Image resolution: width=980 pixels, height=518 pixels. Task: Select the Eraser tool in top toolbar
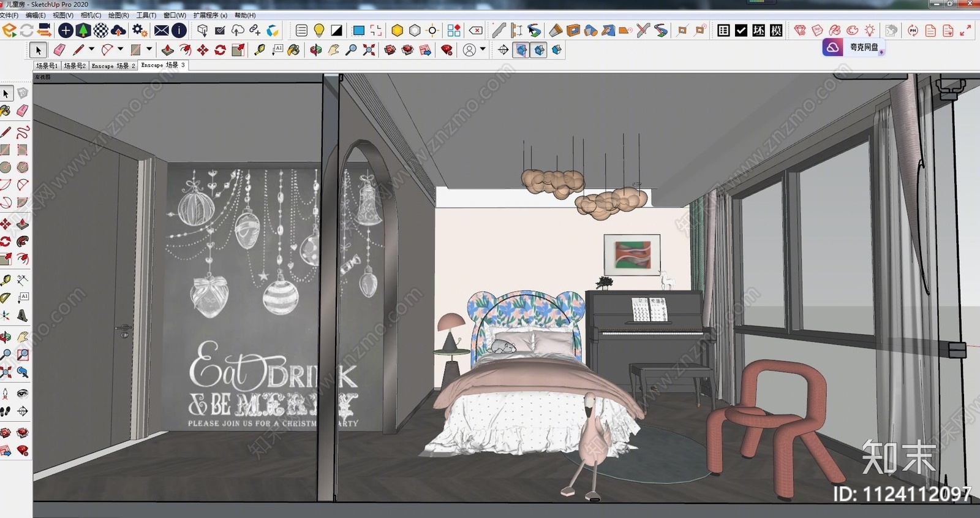pos(59,50)
